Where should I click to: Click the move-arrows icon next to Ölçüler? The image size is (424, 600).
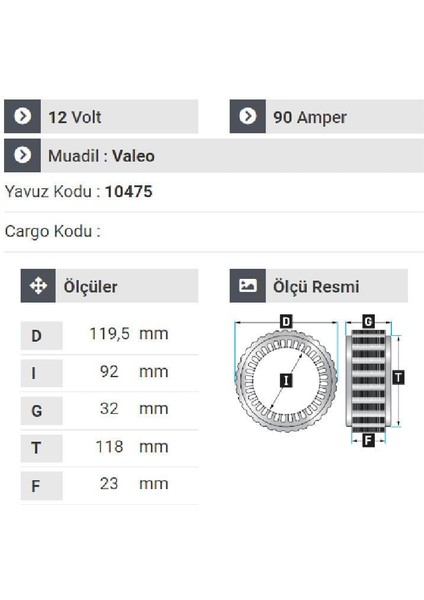(x=38, y=286)
